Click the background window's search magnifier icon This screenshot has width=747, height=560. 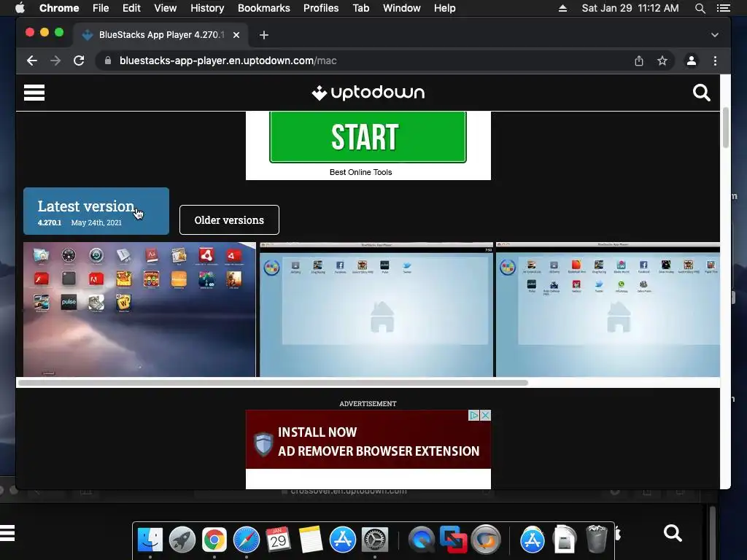(x=673, y=533)
